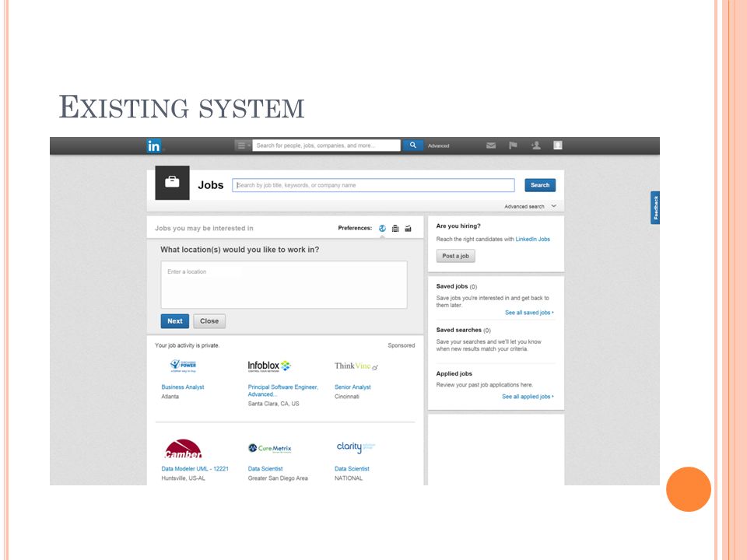Click the Saved searches (0) heading

point(464,330)
